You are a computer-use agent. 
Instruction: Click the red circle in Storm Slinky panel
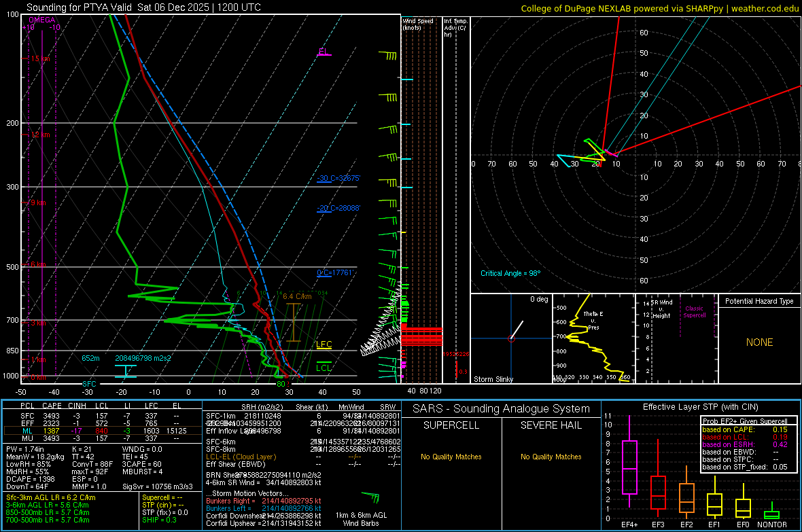[x=511, y=338]
